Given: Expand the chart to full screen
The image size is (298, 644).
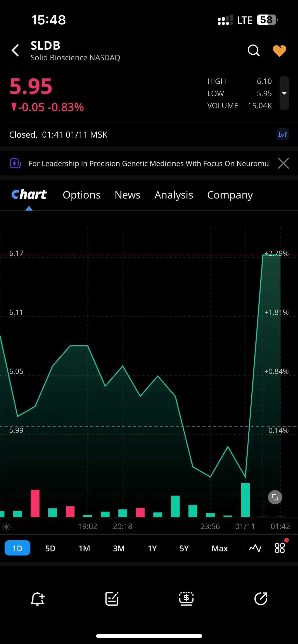Looking at the screenshot, I should click(x=275, y=497).
